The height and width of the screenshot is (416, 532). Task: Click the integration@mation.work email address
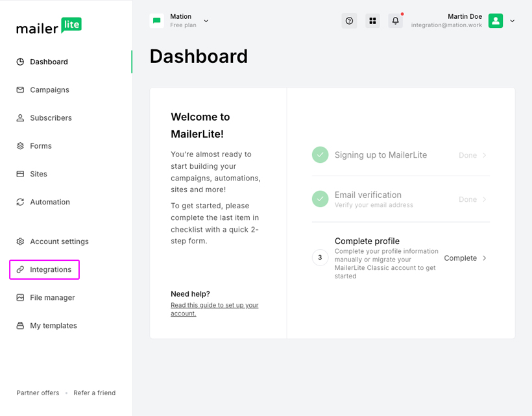(446, 25)
